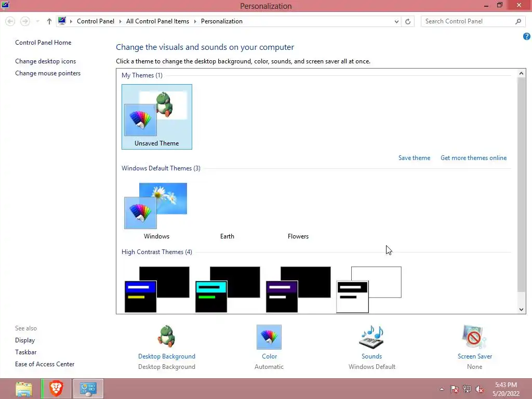Open the Desktop Background icon

point(166,336)
